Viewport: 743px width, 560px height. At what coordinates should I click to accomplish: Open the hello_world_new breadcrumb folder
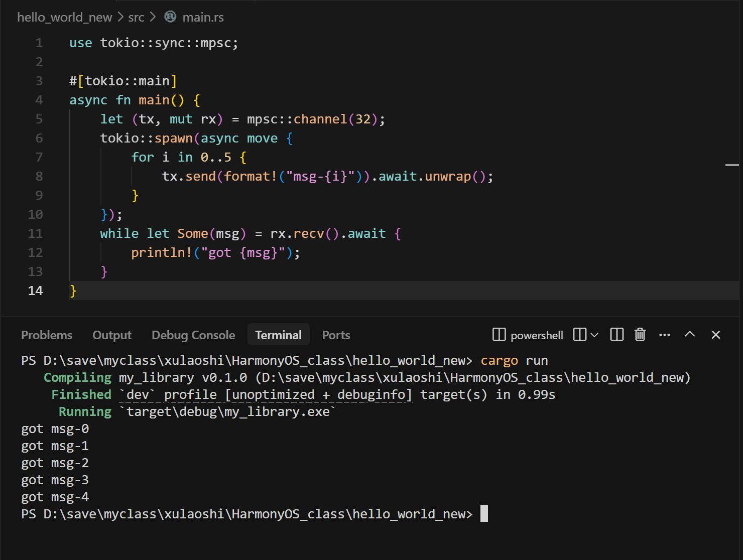tap(65, 17)
